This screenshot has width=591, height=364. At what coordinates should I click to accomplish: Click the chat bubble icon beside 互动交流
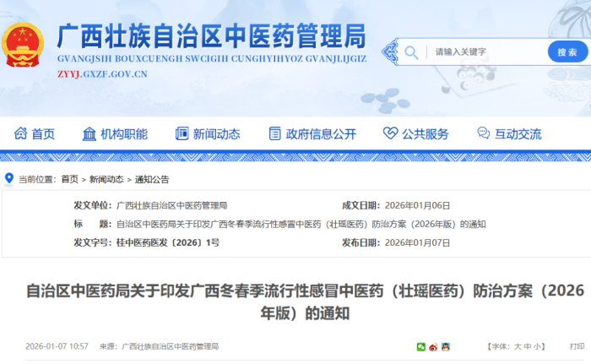[x=483, y=133]
